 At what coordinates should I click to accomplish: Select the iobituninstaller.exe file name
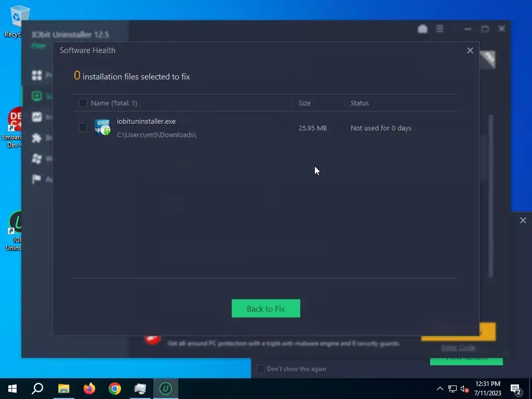tap(146, 121)
